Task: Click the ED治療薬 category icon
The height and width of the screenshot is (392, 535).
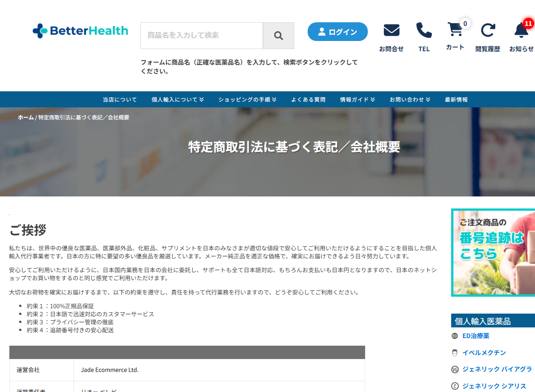Action: pos(455,336)
